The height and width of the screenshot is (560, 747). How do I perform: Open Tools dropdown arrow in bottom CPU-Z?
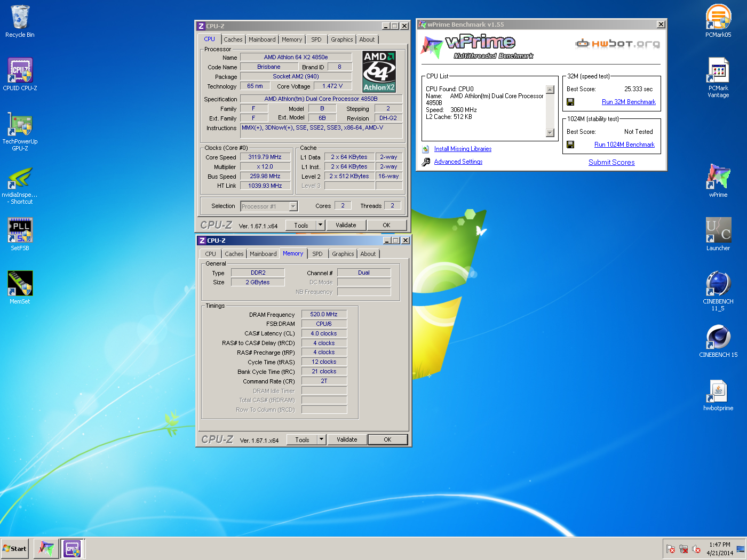(322, 439)
